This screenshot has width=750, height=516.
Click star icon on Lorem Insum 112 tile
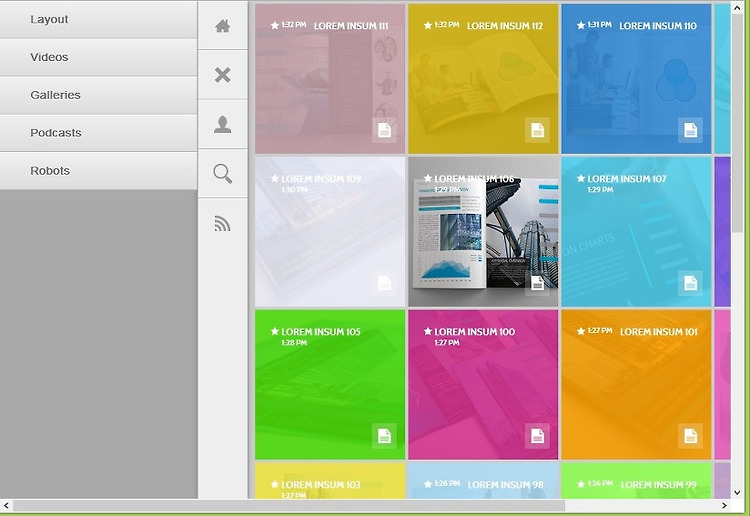pos(428,25)
